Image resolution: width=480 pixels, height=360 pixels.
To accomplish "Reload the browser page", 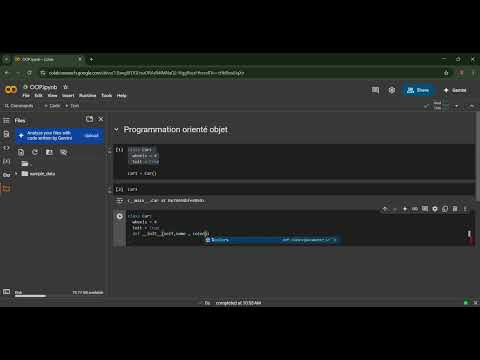I will [x=29, y=73].
